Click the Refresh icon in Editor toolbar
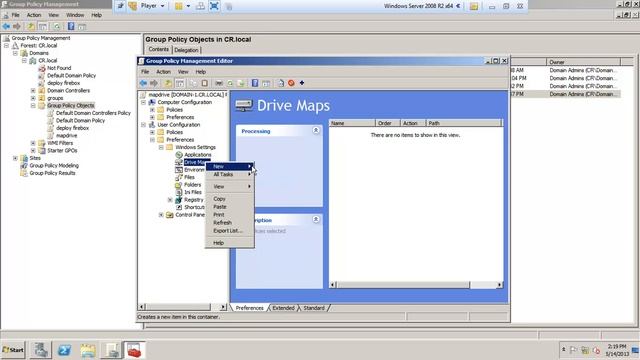640x360 pixels. point(230,83)
